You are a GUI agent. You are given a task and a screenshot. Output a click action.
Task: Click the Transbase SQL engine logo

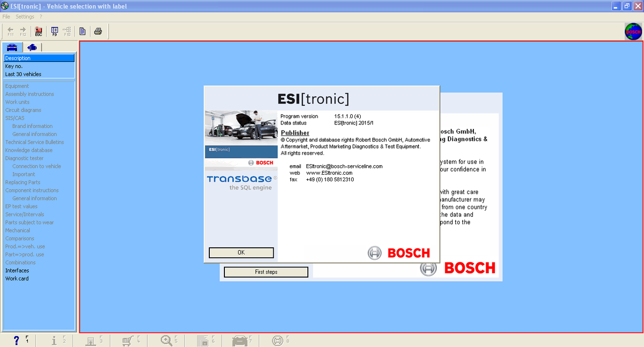point(241,183)
